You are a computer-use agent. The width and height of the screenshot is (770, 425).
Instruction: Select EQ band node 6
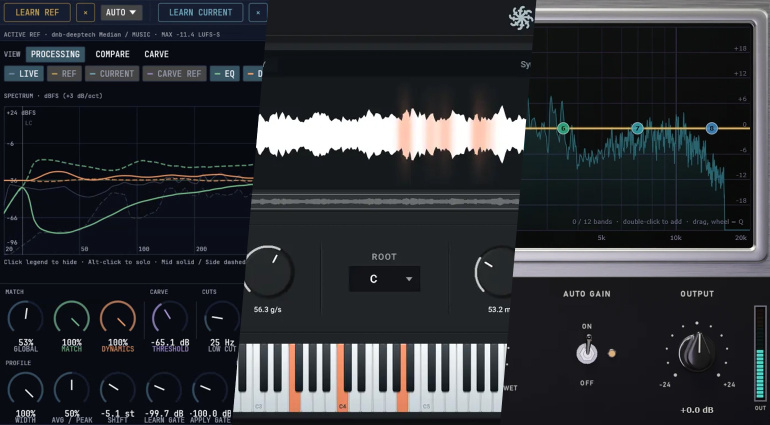[x=563, y=129]
